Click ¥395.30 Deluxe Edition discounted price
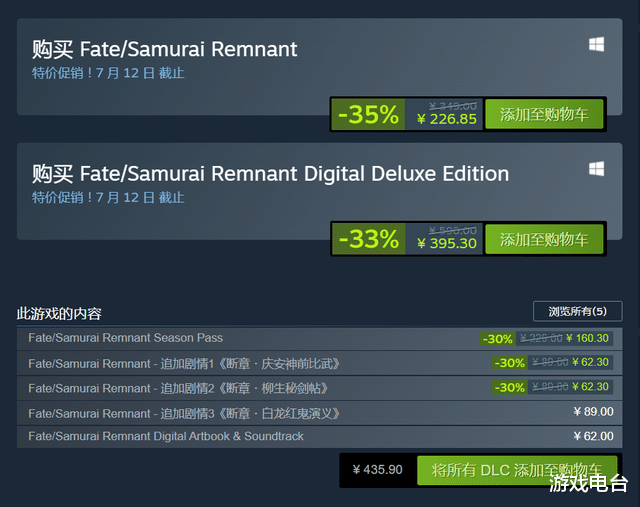 tap(447, 243)
